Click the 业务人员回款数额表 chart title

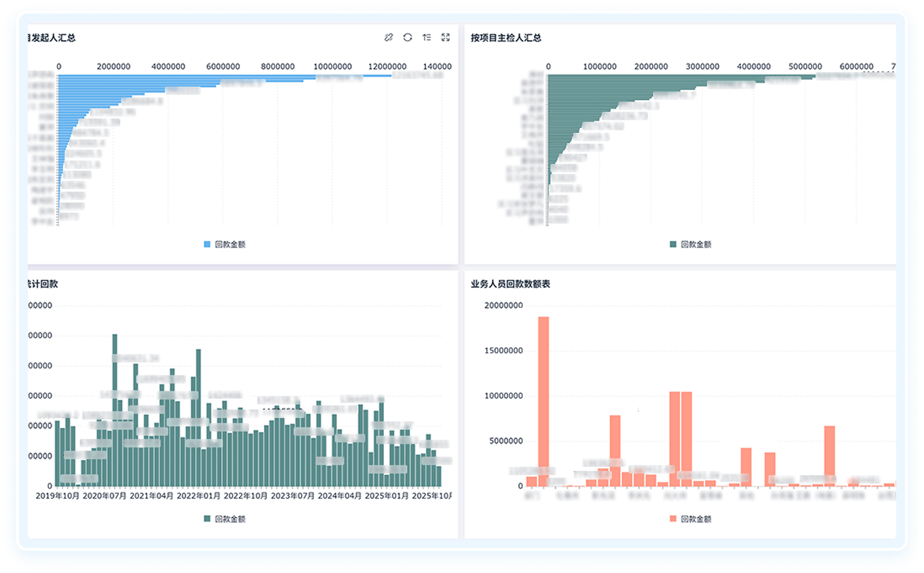click(510, 284)
